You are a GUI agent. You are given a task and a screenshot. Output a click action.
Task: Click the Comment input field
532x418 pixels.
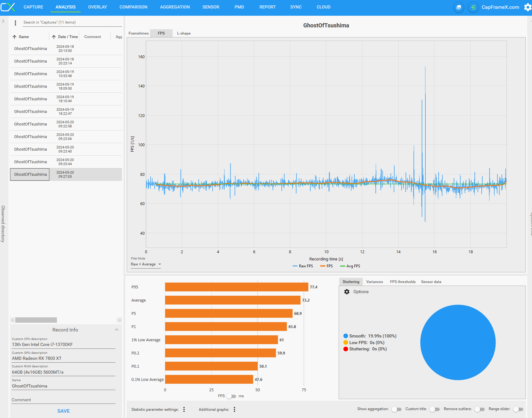pyautogui.click(x=64, y=400)
